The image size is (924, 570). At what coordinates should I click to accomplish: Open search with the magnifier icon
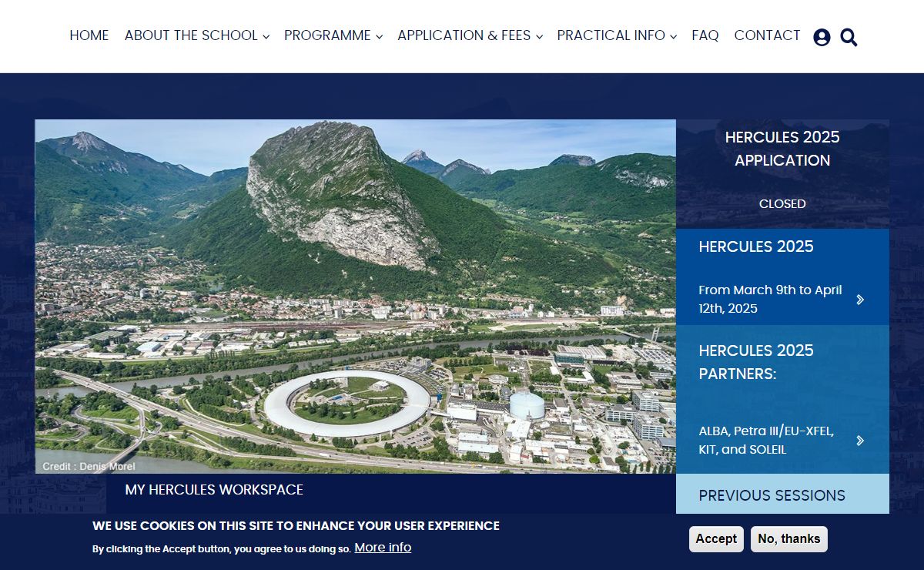pos(849,37)
